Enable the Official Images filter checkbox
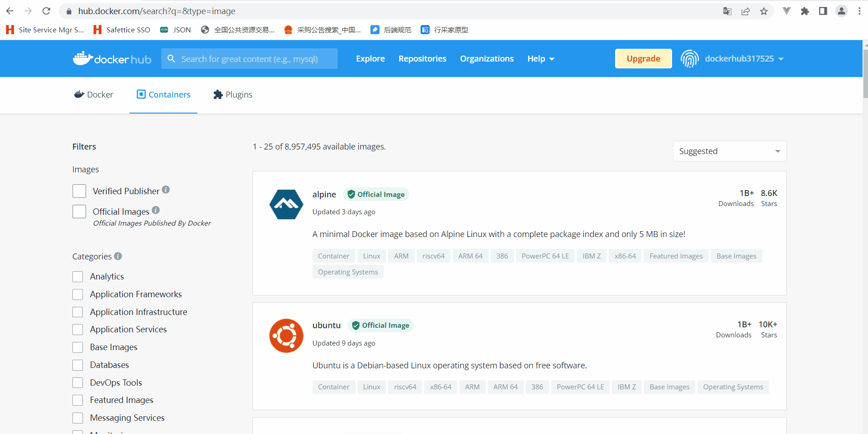868x434 pixels. pyautogui.click(x=79, y=212)
